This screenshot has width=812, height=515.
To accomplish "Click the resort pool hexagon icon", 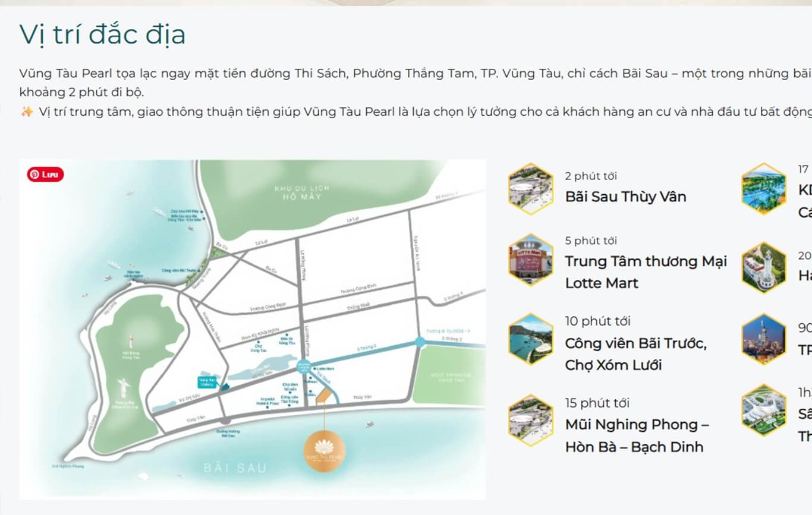I will [764, 189].
